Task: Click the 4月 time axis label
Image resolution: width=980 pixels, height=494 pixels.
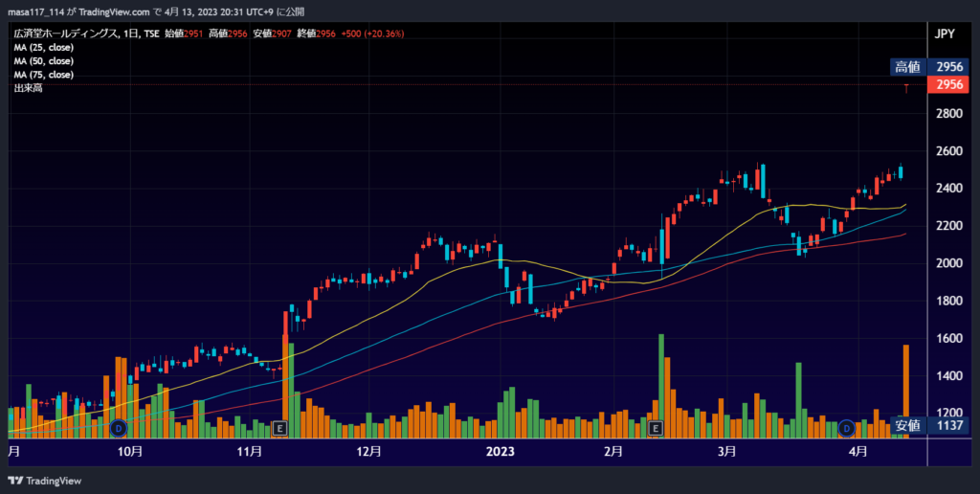Action: click(858, 452)
